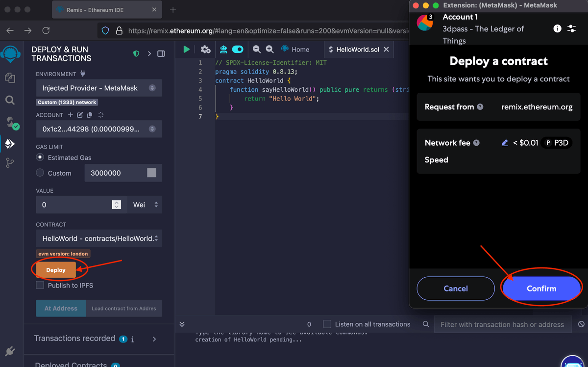Open the Remix logo home icon

click(10, 53)
